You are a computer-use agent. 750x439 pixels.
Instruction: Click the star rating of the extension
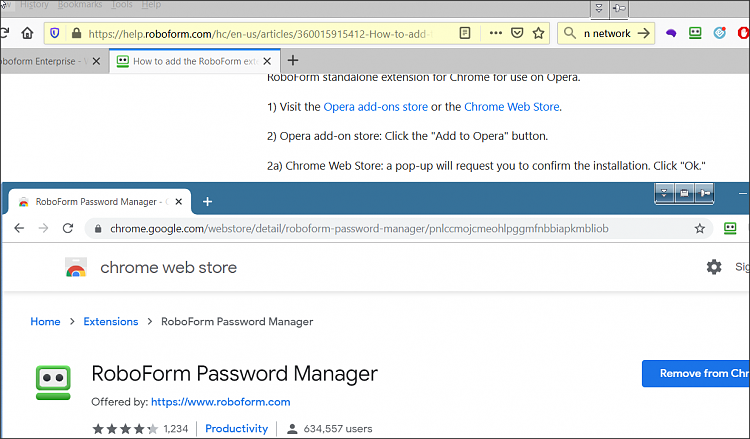[125, 428]
